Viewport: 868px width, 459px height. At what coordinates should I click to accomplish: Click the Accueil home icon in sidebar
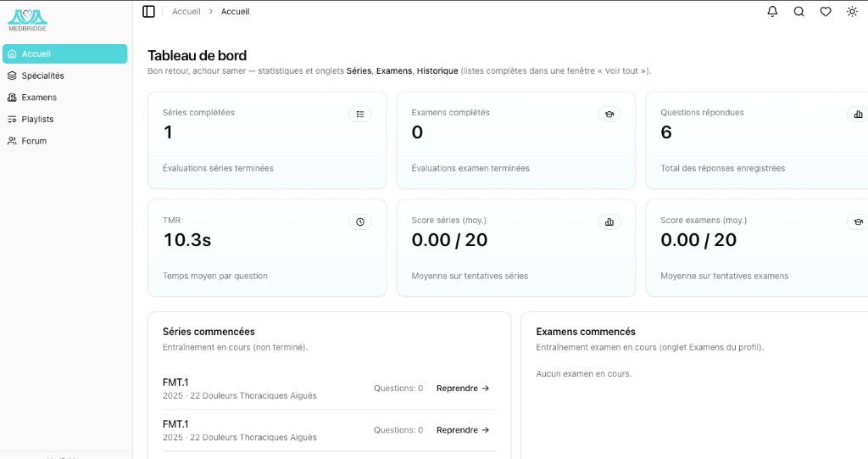click(x=12, y=53)
